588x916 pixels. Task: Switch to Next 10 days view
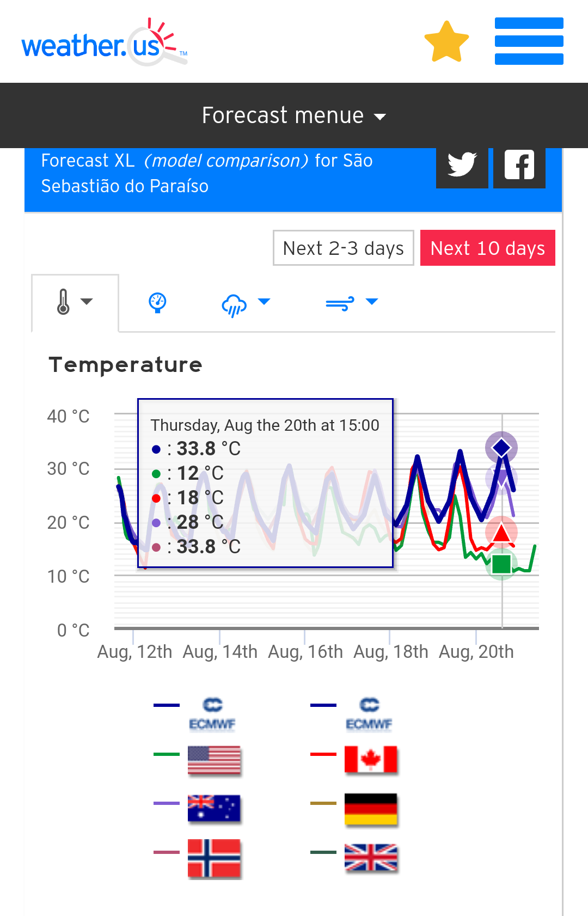point(488,248)
